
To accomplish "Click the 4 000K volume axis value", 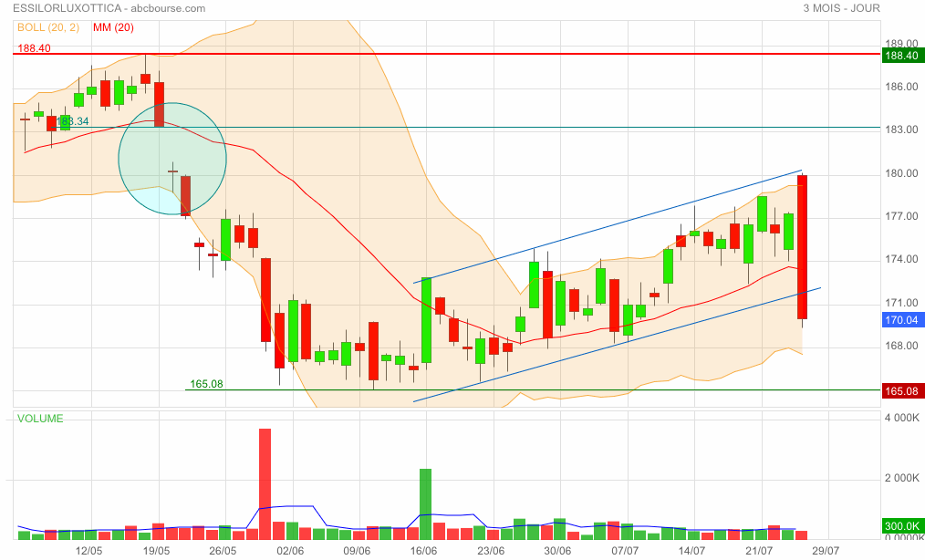I will pos(902,418).
